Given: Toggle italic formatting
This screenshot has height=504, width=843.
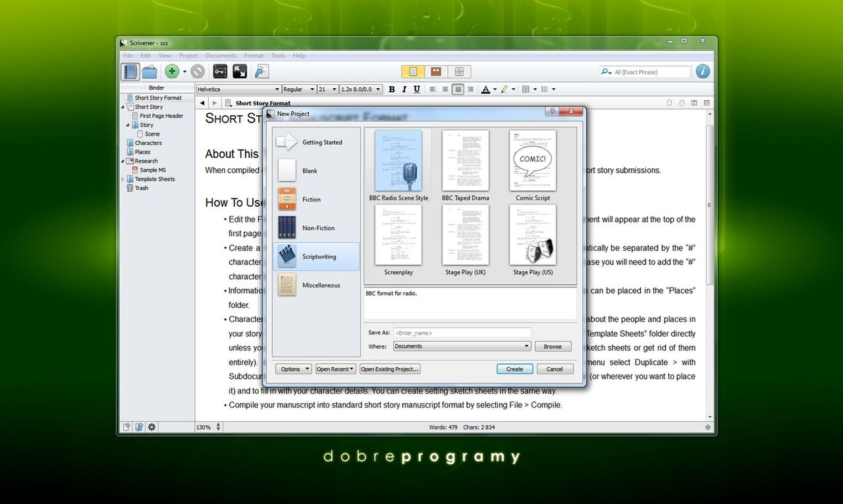Looking at the screenshot, I should point(404,89).
